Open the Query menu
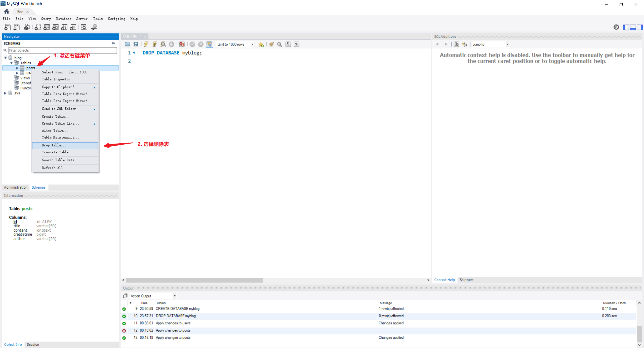Viewport: 644px width, 348px height. [x=46, y=19]
